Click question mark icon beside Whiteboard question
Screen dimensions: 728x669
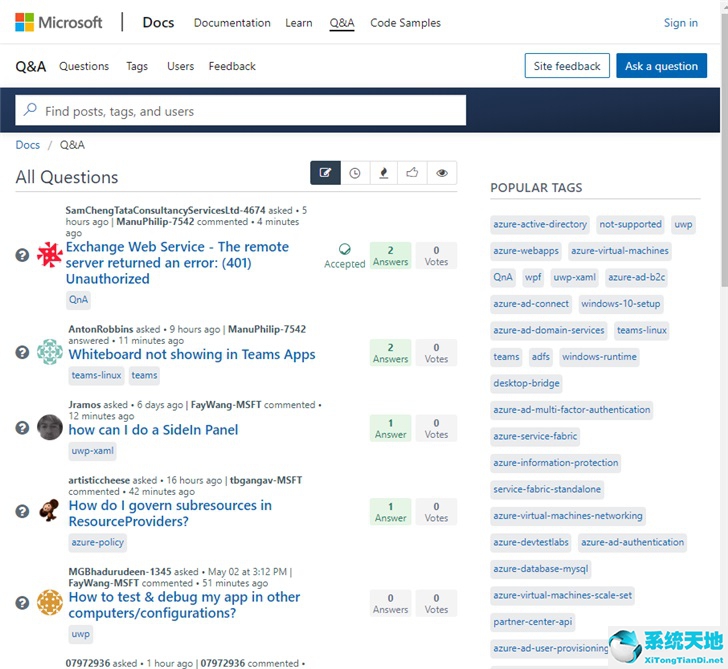click(x=22, y=352)
